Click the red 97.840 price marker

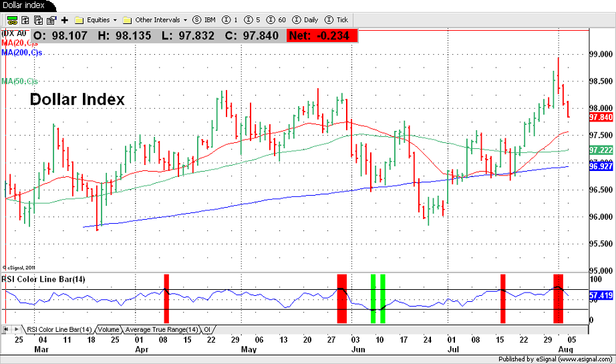pos(601,117)
